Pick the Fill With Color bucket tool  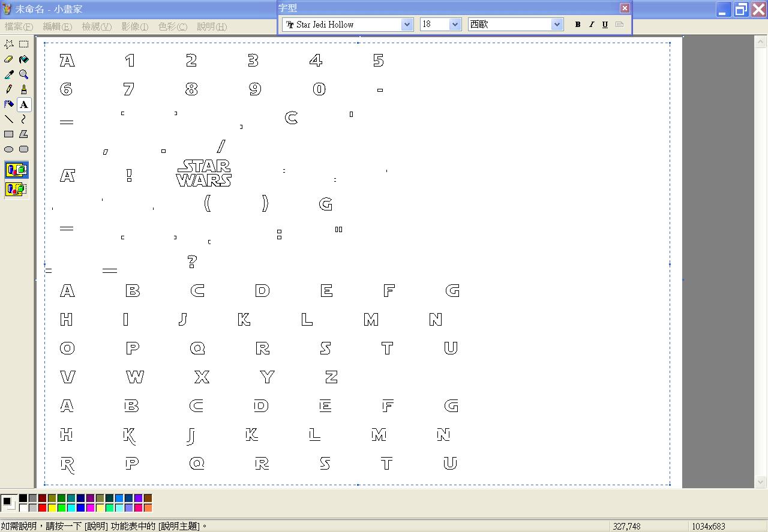(24, 59)
